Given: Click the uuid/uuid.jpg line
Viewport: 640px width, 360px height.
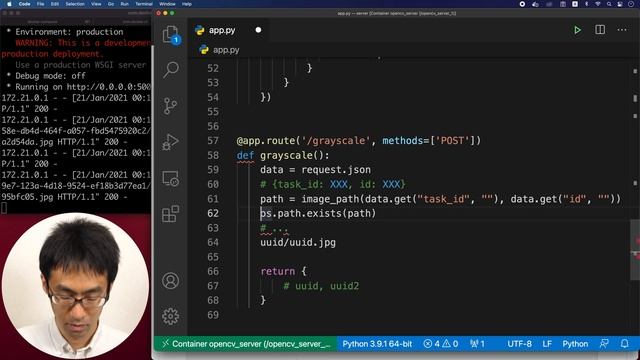Looking at the screenshot, I should click(298, 242).
